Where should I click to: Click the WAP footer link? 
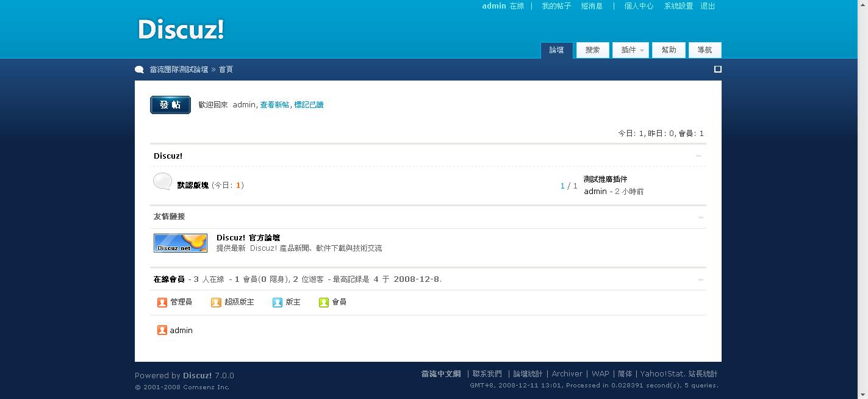(x=600, y=374)
